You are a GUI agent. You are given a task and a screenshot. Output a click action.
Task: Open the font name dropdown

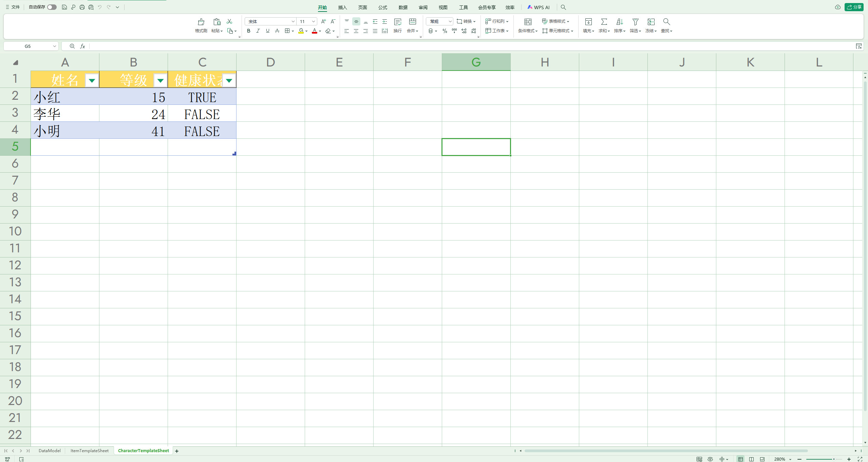click(x=293, y=21)
